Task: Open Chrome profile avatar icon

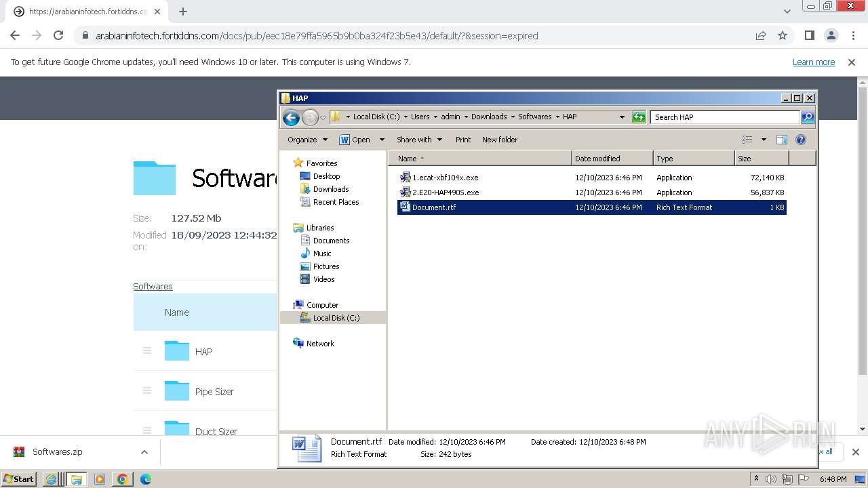Action: [831, 36]
